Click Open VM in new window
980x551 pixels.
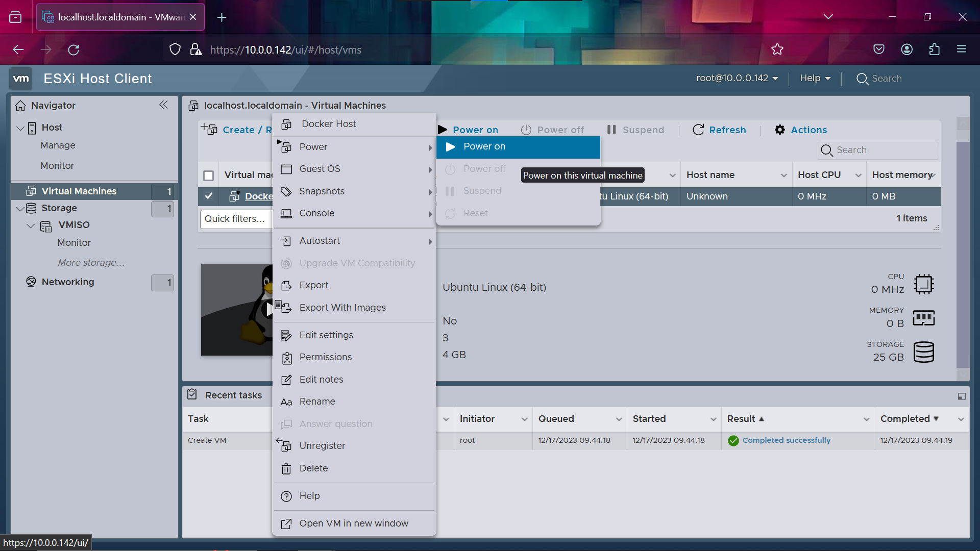tap(354, 523)
